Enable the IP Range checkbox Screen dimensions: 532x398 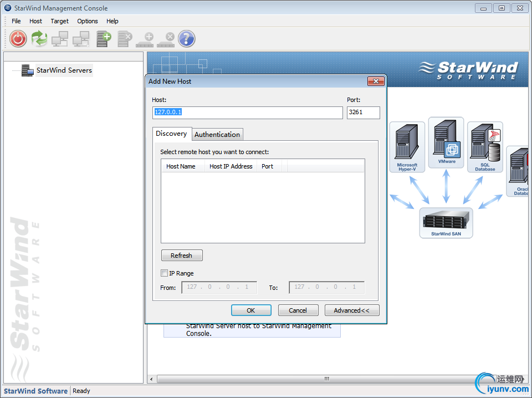pyautogui.click(x=164, y=273)
